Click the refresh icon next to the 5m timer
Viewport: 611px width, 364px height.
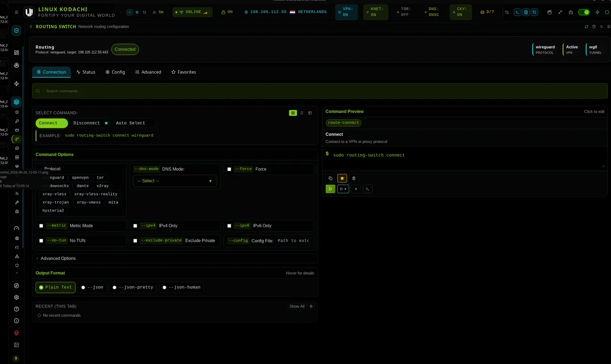click(145, 12)
